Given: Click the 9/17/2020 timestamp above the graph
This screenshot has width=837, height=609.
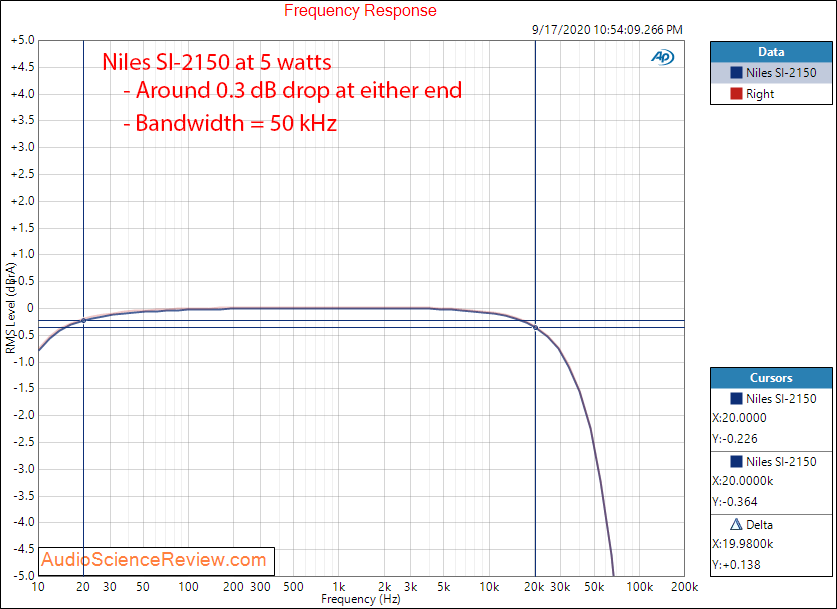Looking at the screenshot, I should tap(607, 30).
